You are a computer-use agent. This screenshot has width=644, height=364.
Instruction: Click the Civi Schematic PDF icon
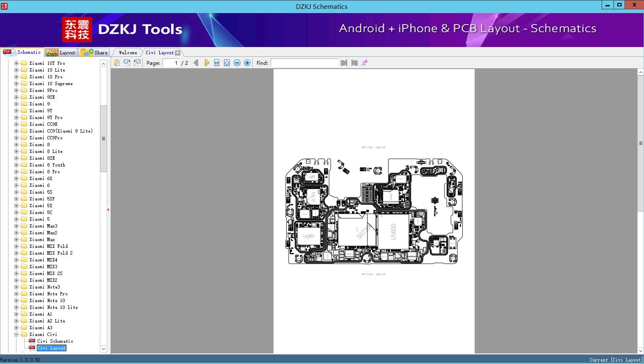(32, 341)
